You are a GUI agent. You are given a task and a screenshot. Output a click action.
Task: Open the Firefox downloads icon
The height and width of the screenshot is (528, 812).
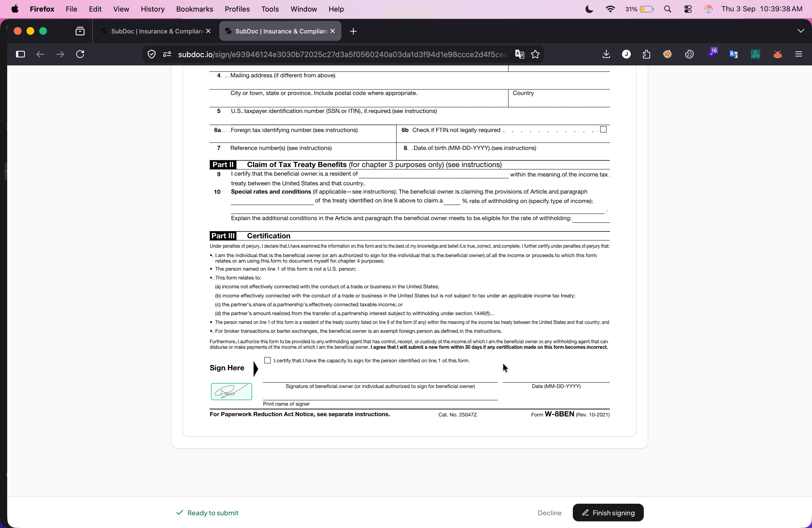click(x=606, y=54)
